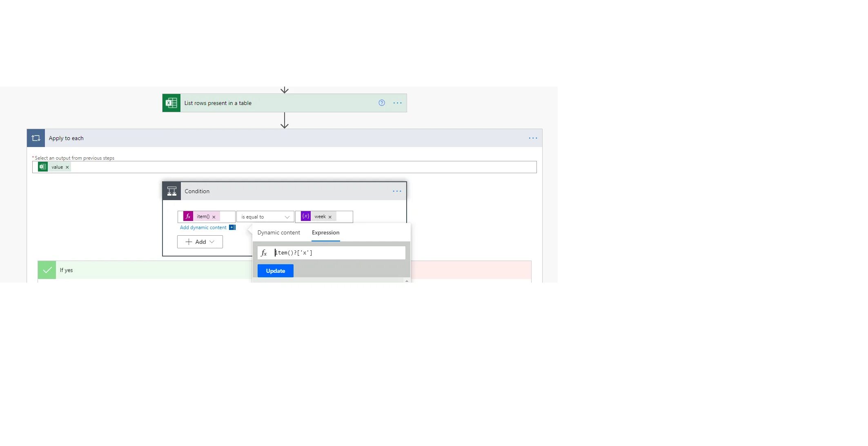
Task: Open ellipsis menu on List rows action
Action: coord(397,103)
